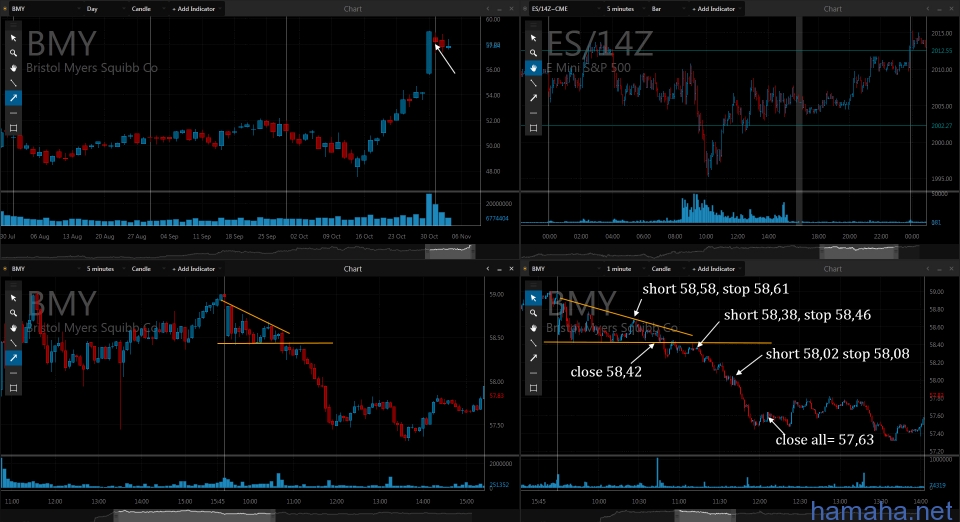Click the back arrow in BMY Day panel header
Screen dimensions: 960x522
pyautogui.click(x=488, y=9)
